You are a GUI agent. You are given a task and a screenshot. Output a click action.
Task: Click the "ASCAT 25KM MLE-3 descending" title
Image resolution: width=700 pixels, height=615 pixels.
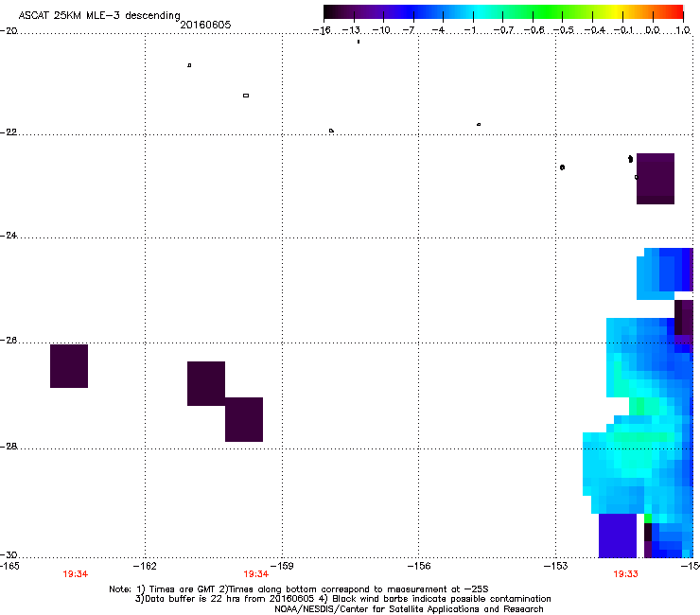99,15
